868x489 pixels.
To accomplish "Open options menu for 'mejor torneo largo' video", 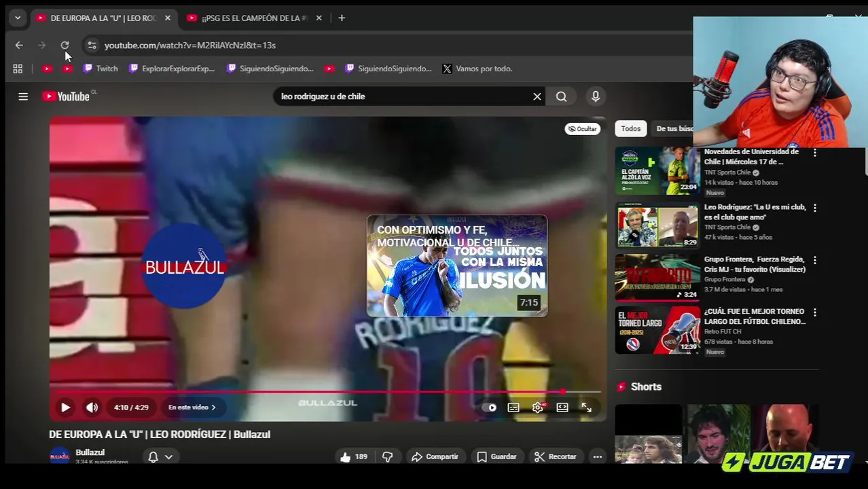I will click(815, 312).
